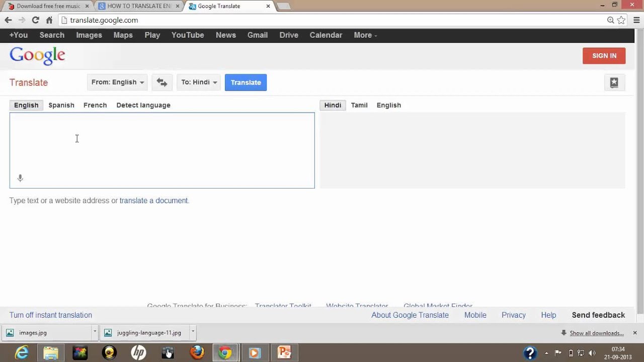Open Chrome menu hamburger icon
Image resolution: width=644 pixels, height=362 pixels.
(636, 20)
